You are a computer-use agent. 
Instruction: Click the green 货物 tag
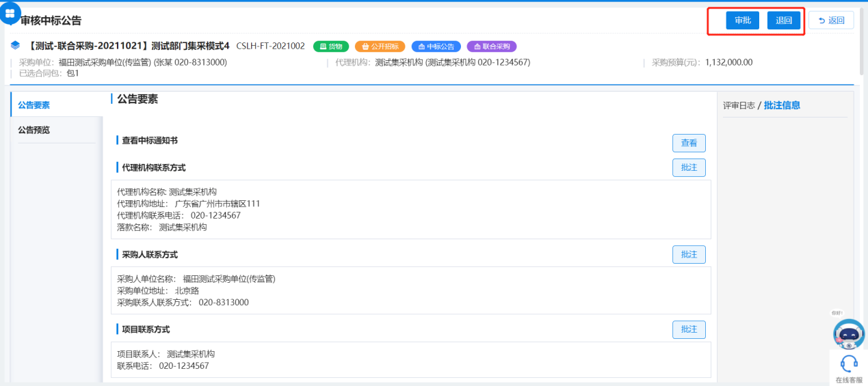331,46
